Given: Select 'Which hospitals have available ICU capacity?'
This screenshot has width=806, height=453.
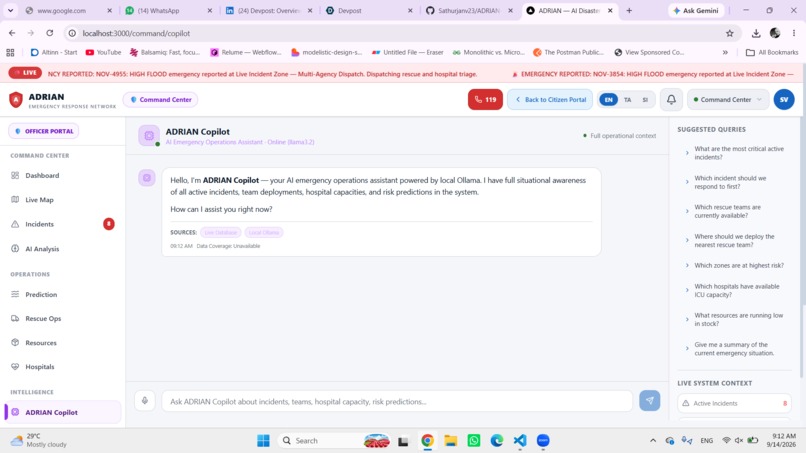Looking at the screenshot, I should 734,291.
